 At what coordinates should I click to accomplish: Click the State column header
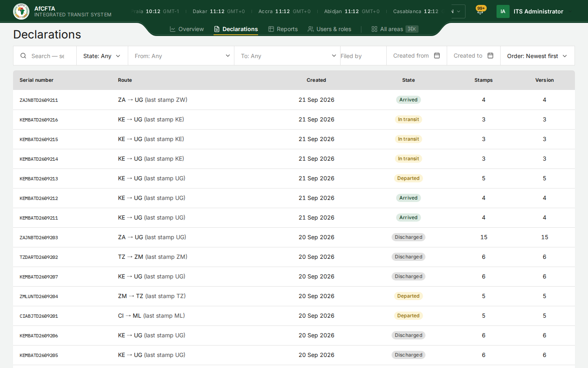408,80
